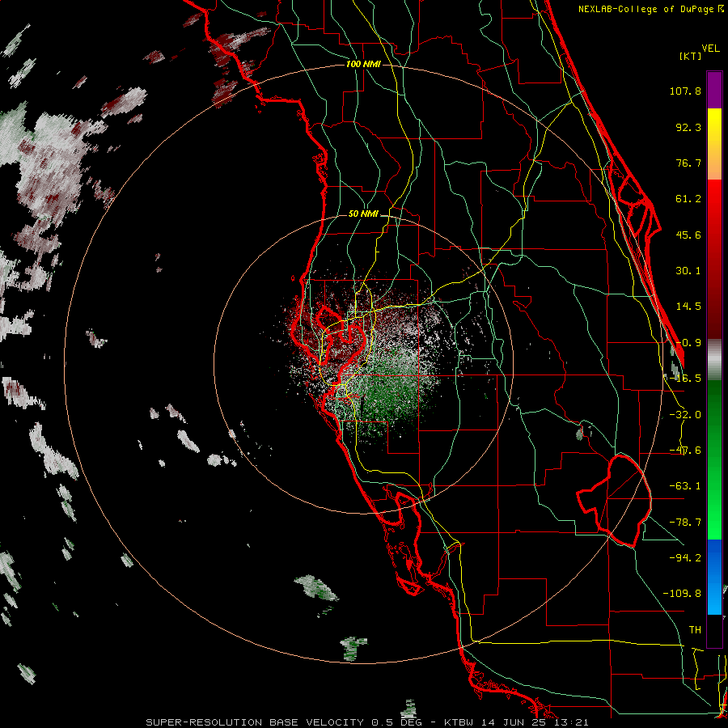Screen dimensions: 728x728
Task: Click the 50 NMI range ring label
Action: (x=363, y=214)
